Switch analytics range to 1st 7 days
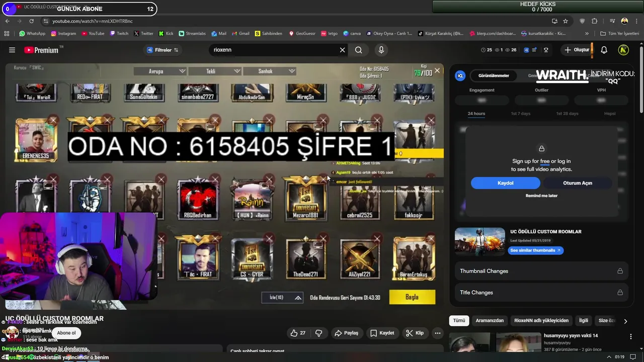The height and width of the screenshot is (362, 644). (520, 113)
